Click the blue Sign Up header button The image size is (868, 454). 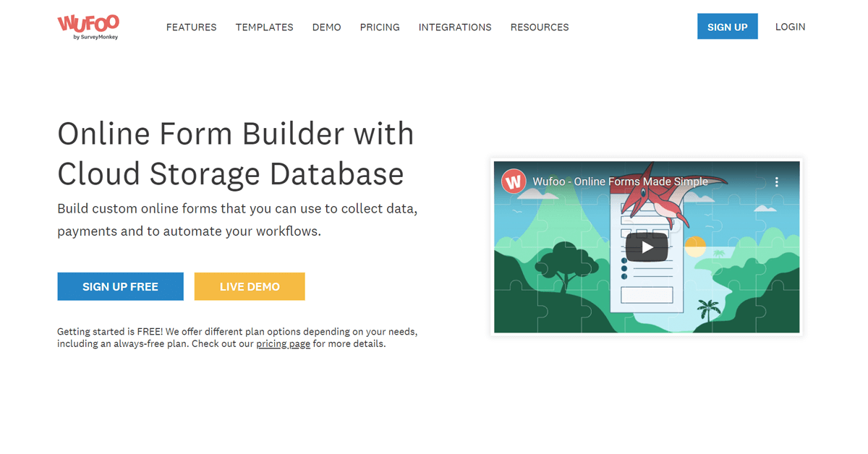tap(728, 27)
